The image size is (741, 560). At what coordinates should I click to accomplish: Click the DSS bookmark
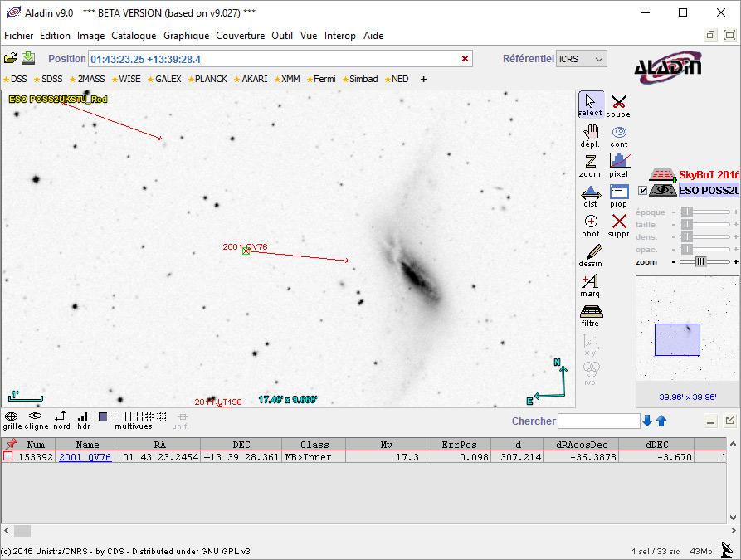tap(15, 79)
